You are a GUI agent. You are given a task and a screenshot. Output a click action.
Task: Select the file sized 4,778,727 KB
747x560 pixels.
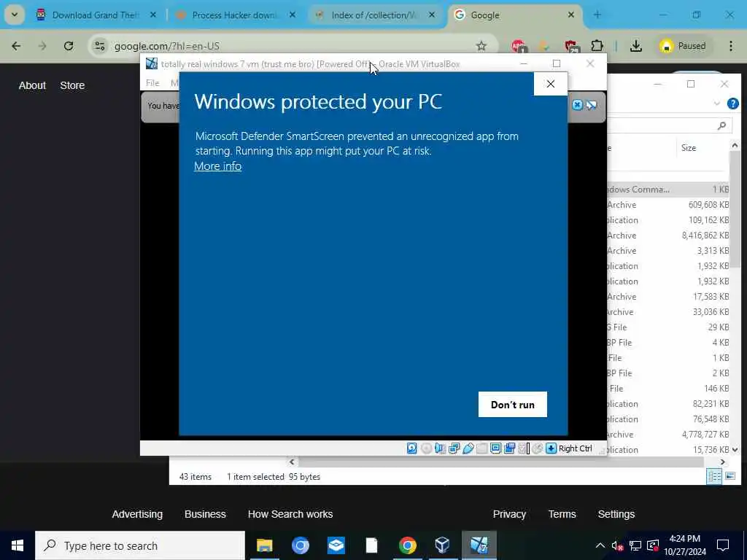click(x=668, y=435)
